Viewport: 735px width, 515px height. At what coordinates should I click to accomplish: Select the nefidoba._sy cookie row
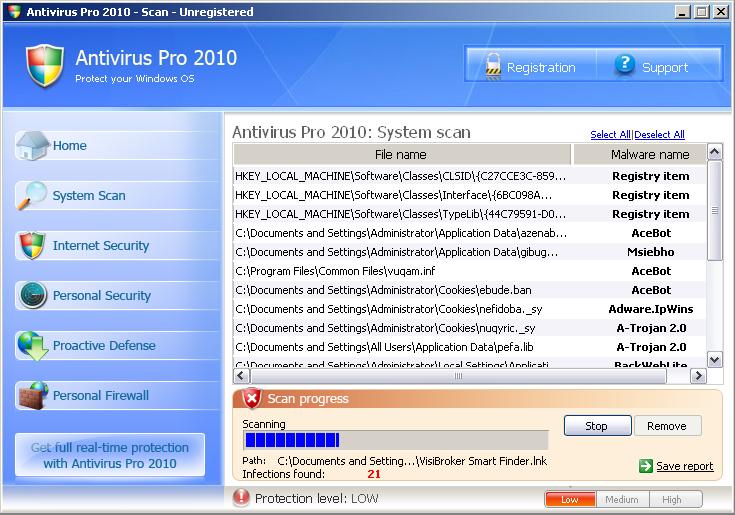469,309
